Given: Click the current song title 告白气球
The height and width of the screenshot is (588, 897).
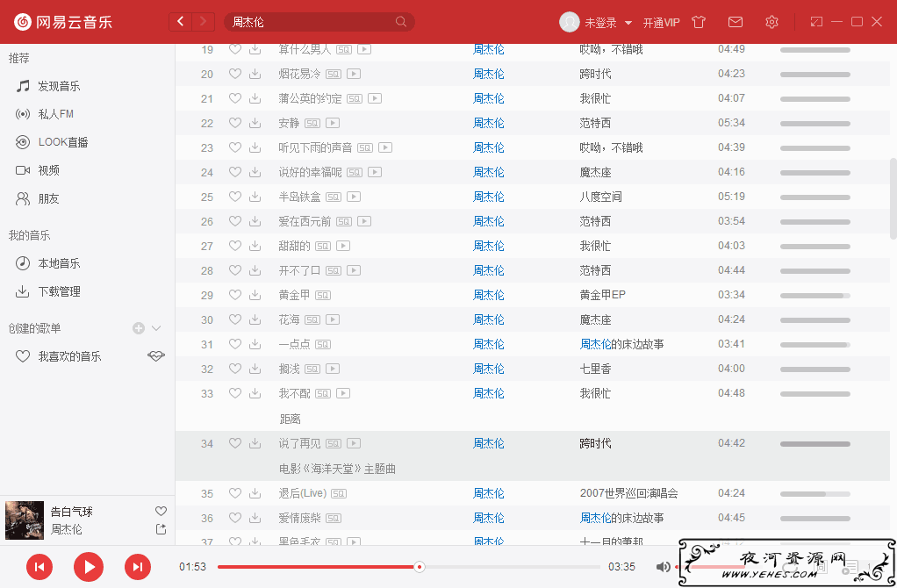Looking at the screenshot, I should click(71, 512).
